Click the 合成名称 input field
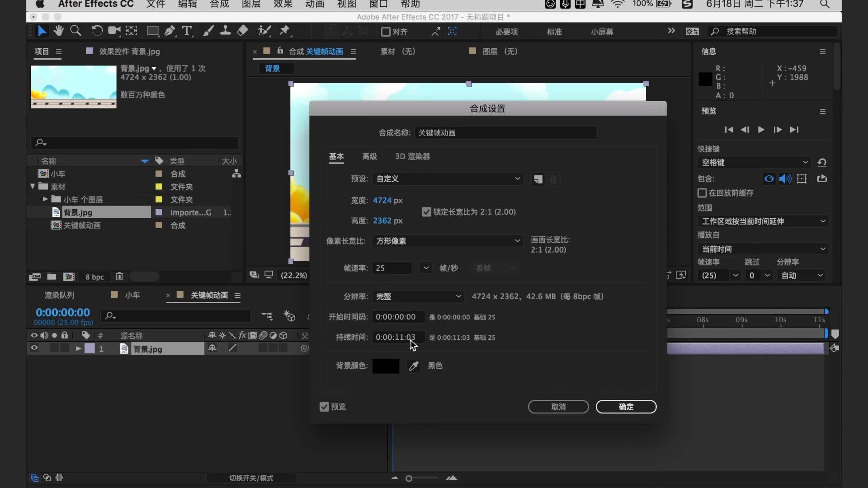The image size is (868, 488). [x=505, y=133]
